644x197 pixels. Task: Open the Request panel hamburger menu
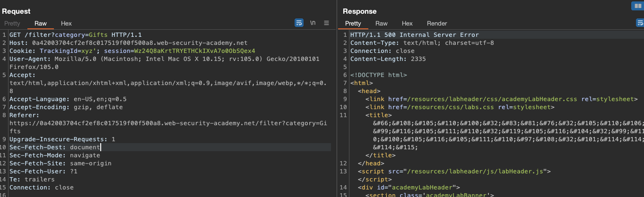click(x=326, y=23)
